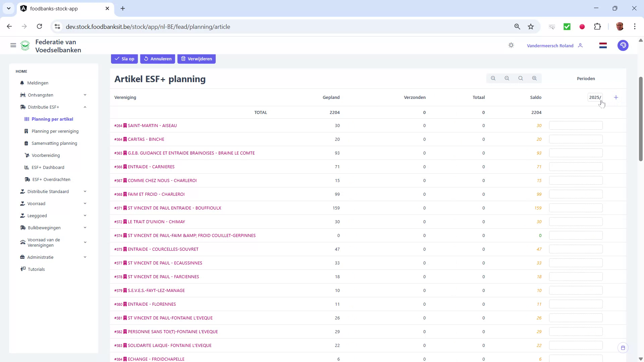
Task: Toggle light/dark mode with the sun icon
Action: click(x=511, y=45)
